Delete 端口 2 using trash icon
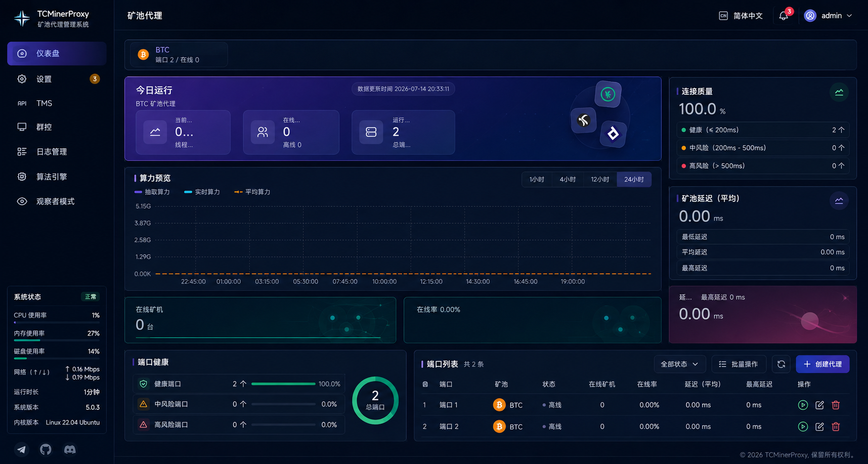 point(836,427)
